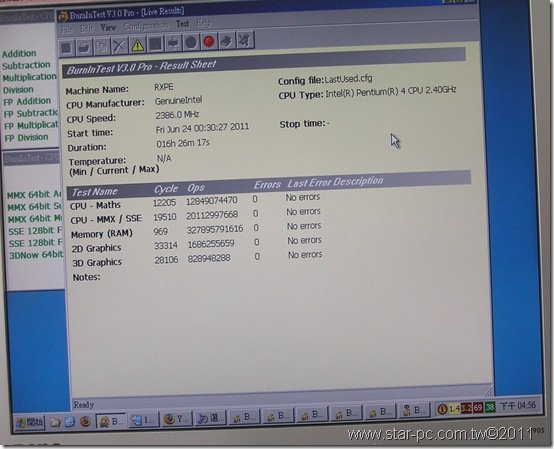Open the Help menu
The image size is (554, 449).
click(203, 23)
